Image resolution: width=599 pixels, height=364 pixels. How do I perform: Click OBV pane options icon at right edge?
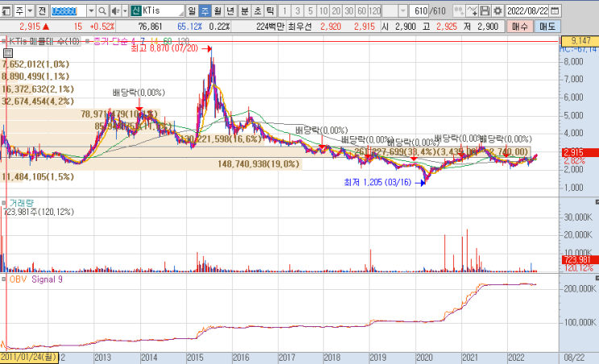[x=597, y=278]
